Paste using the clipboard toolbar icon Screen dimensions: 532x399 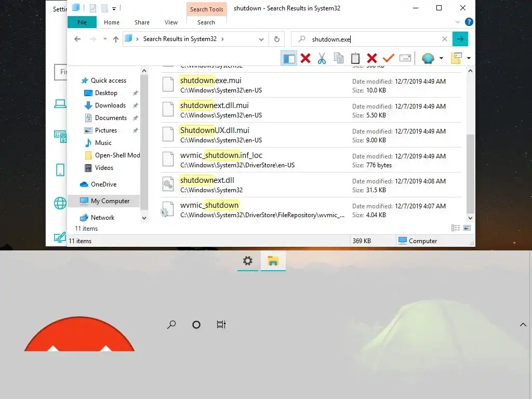pyautogui.click(x=355, y=58)
